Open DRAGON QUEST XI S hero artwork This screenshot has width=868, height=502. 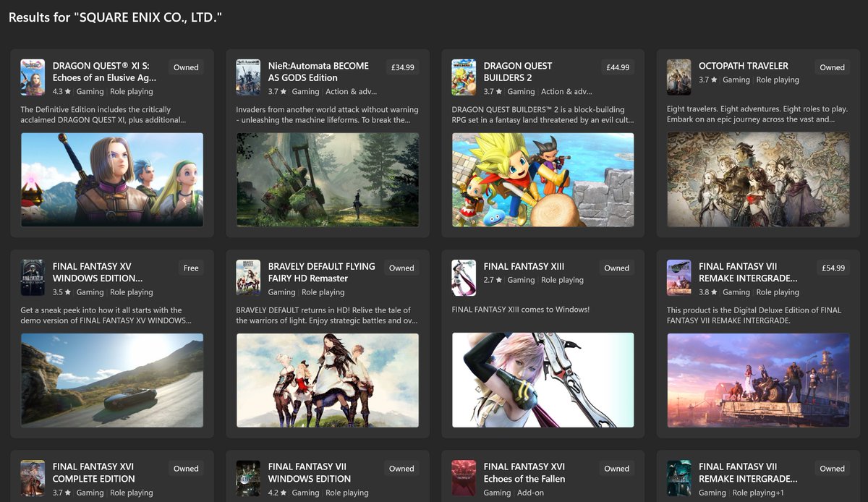(112, 179)
